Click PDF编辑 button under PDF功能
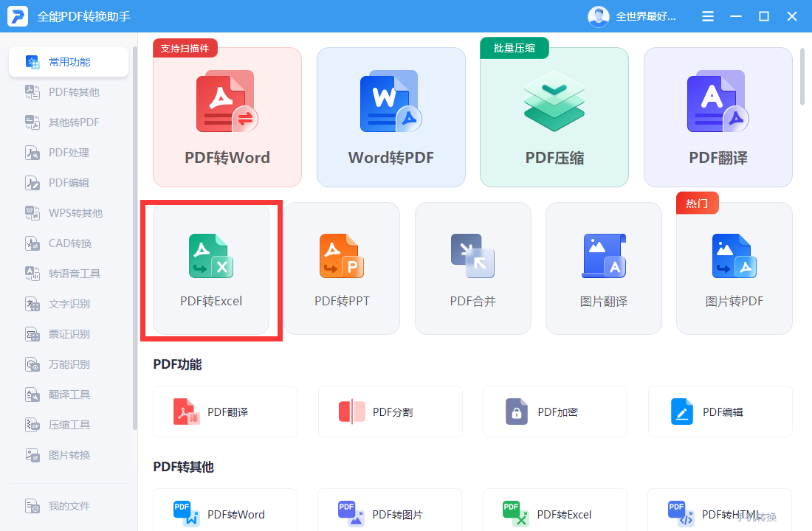 [720, 412]
